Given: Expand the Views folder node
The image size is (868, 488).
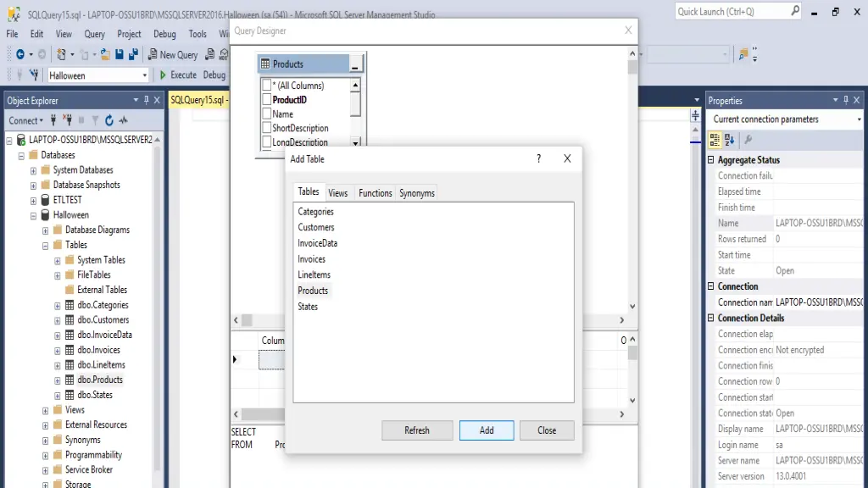Looking at the screenshot, I should click(x=46, y=411).
